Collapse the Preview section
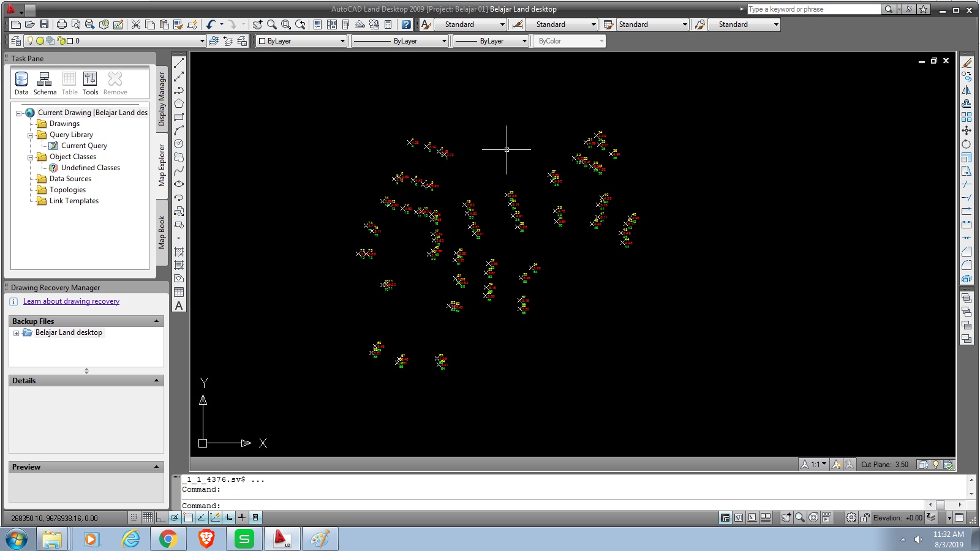Viewport: 980px width, 551px height. point(156,467)
